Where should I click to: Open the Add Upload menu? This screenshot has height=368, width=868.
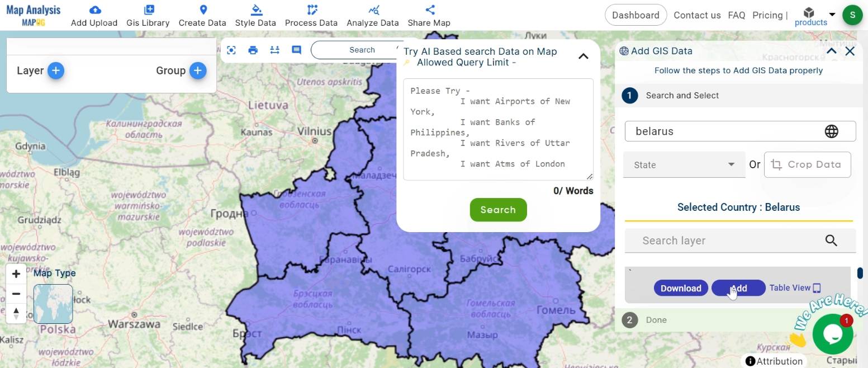(94, 16)
